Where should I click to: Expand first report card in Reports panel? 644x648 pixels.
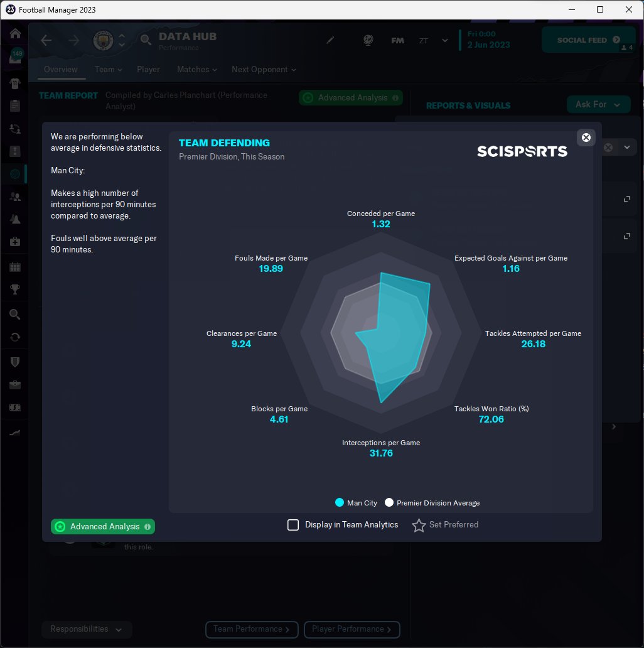tap(626, 199)
